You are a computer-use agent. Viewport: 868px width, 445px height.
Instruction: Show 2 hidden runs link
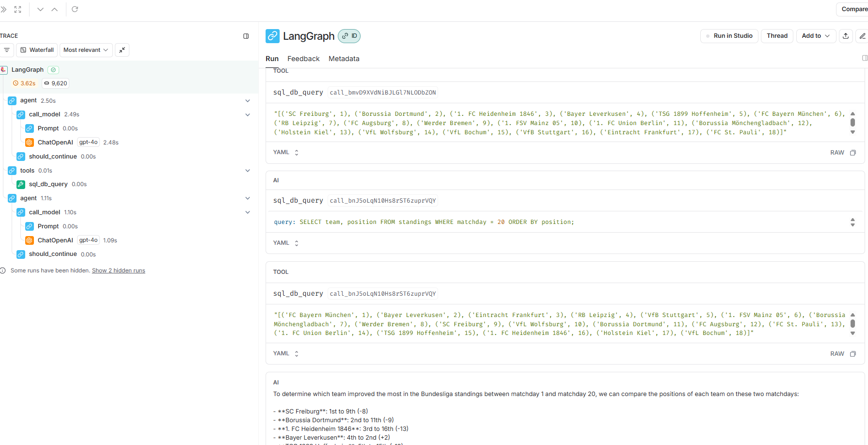tap(119, 270)
